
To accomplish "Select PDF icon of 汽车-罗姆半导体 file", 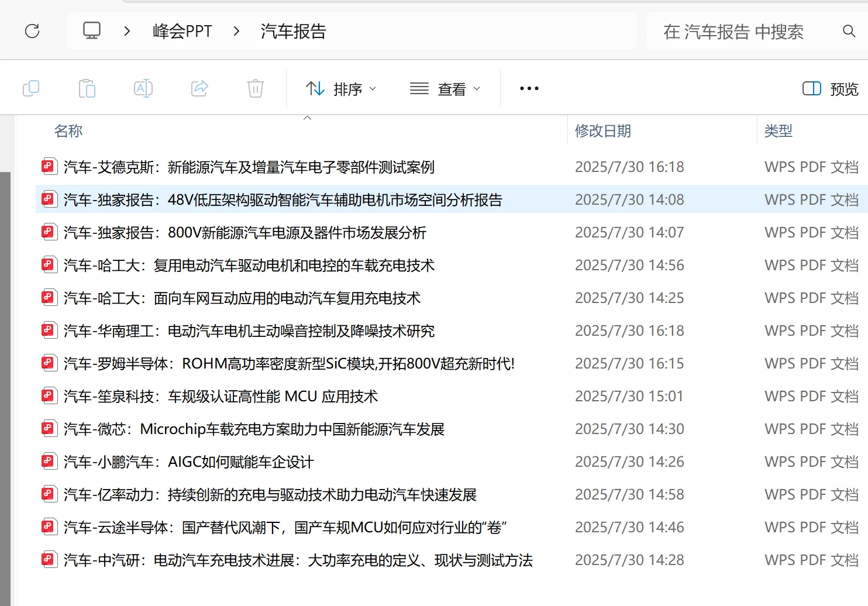I will pos(49,363).
